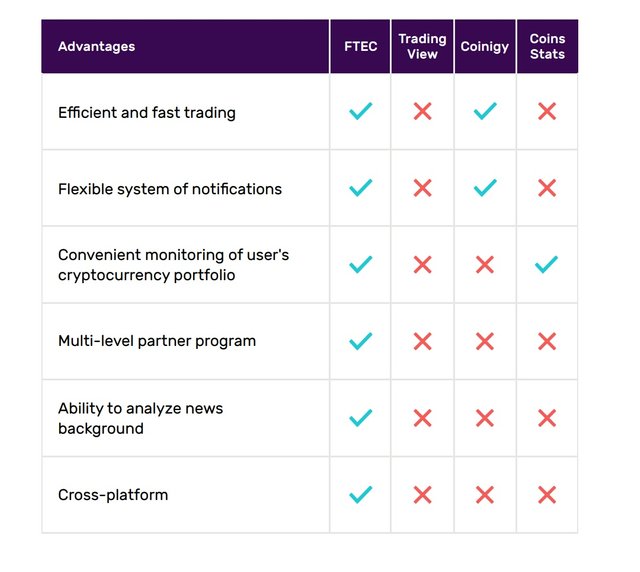Select the Trading View column header
Image resolution: width=640 pixels, height=572 pixels.
click(x=422, y=46)
